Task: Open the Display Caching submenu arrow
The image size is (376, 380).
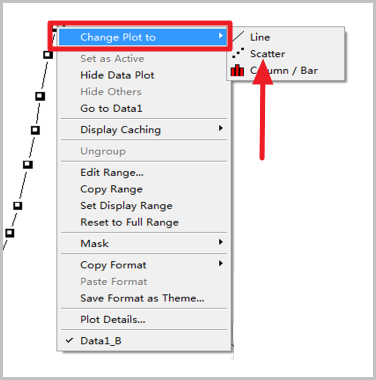Action: [221, 128]
